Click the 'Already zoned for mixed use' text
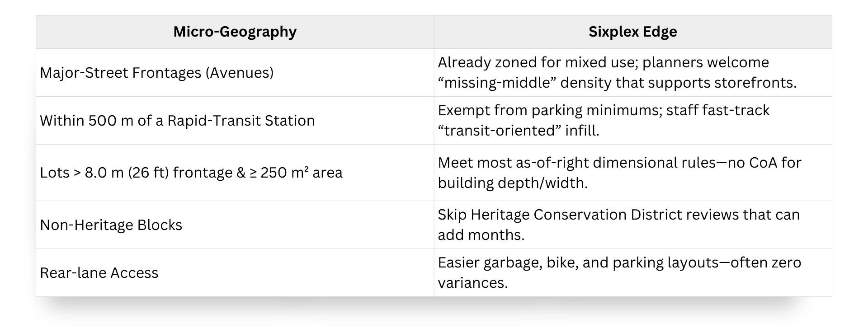 538,62
